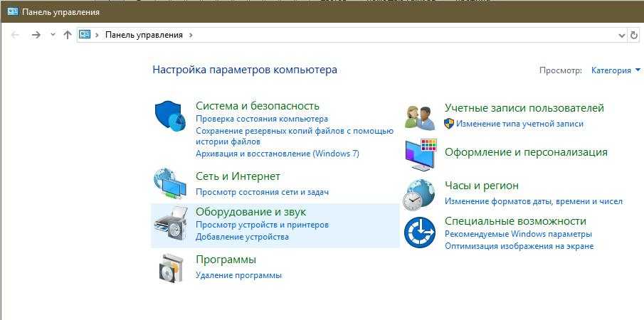The image size is (644, 320).
Task: Open the Appearance and Personalization monitor icon
Action: [x=420, y=154]
